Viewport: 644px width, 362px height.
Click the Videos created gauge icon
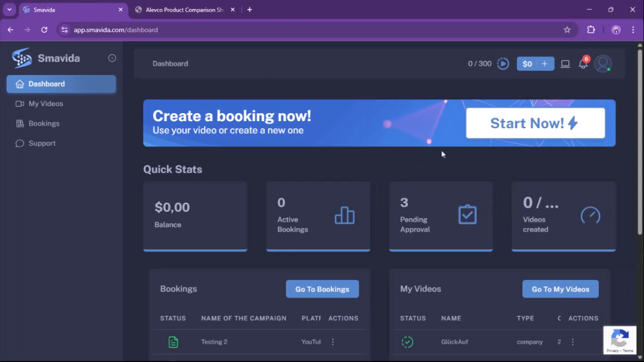click(590, 215)
